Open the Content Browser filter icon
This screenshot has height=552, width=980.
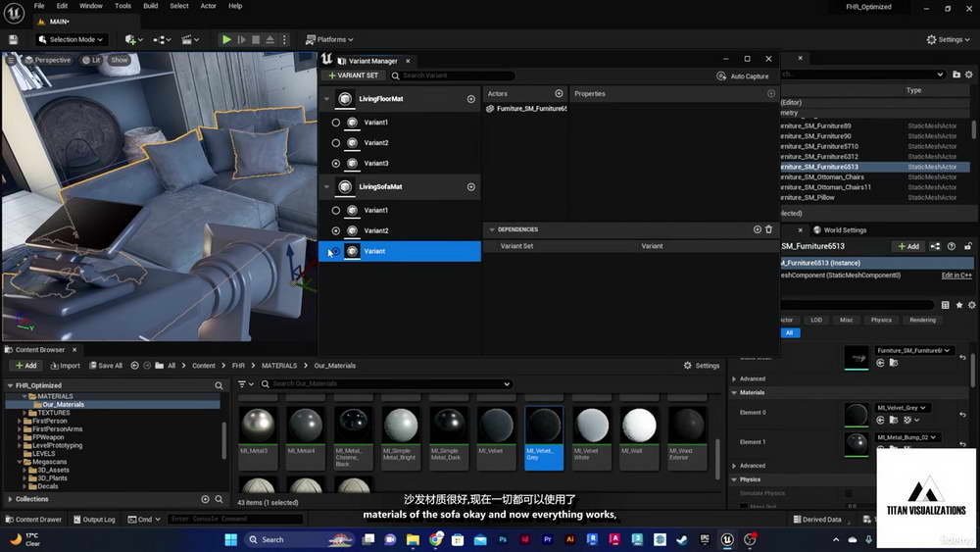[245, 383]
